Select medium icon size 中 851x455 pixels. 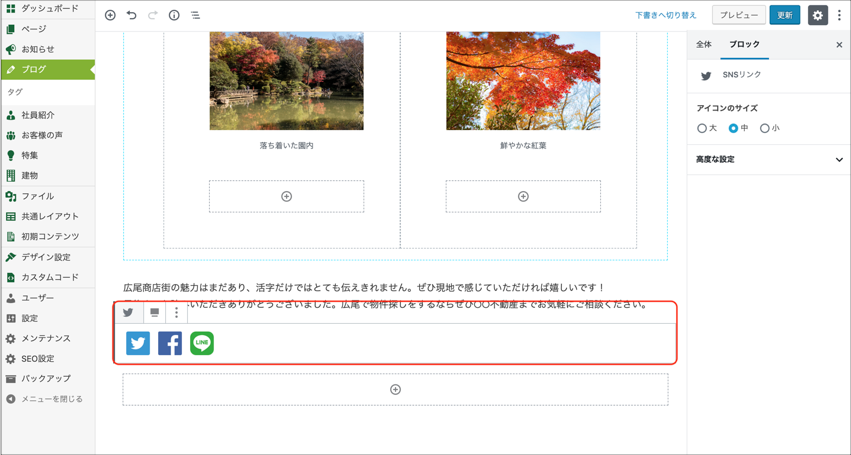click(x=733, y=128)
